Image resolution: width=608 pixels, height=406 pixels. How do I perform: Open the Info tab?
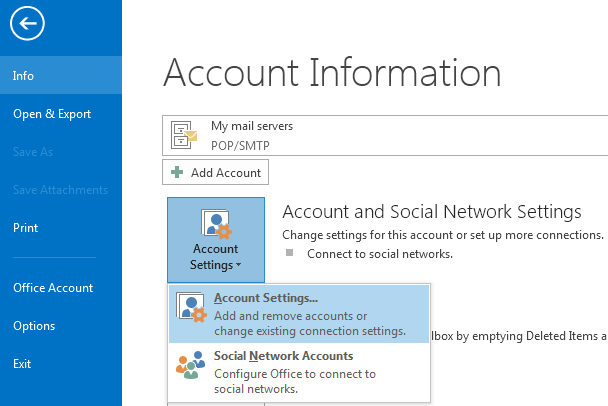click(61, 75)
